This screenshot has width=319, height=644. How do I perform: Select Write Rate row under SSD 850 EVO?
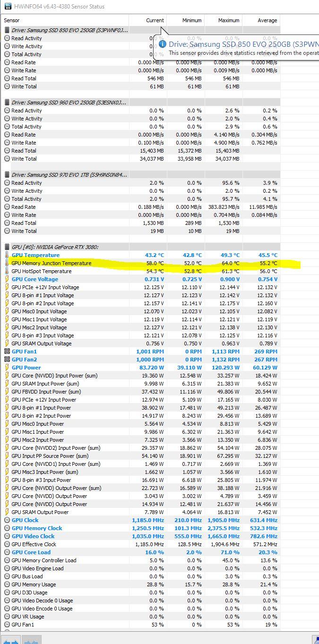140,70
